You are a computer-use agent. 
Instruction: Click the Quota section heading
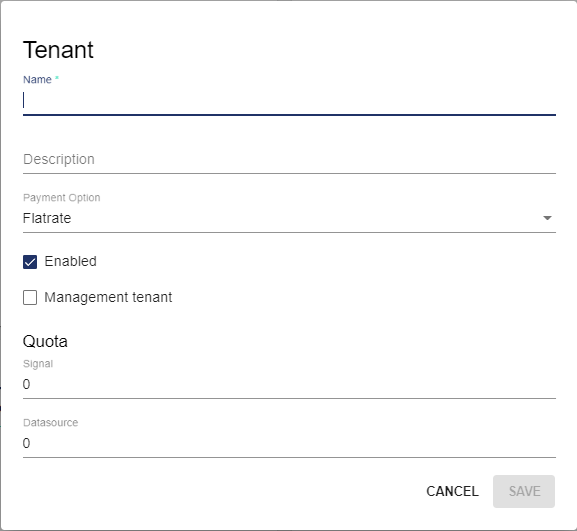tap(45, 341)
